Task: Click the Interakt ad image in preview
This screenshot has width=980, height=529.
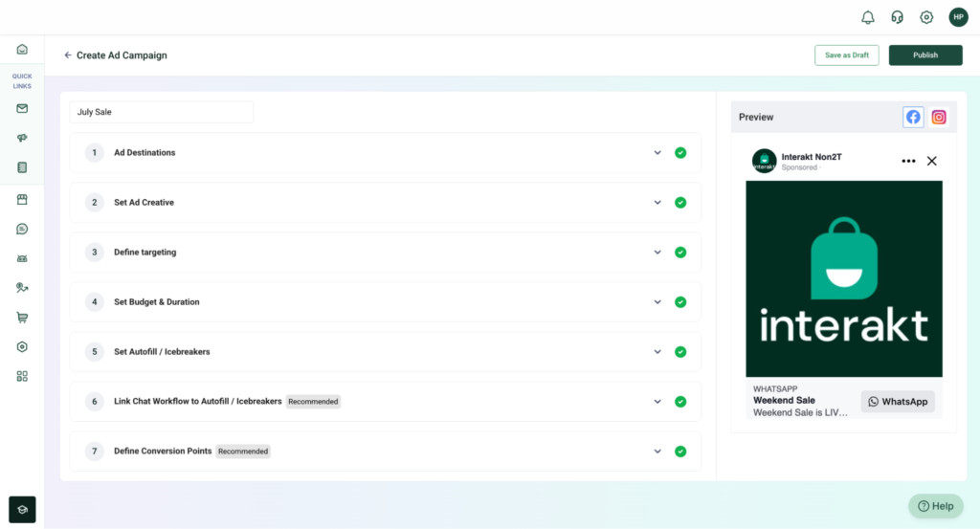Action: pyautogui.click(x=844, y=278)
